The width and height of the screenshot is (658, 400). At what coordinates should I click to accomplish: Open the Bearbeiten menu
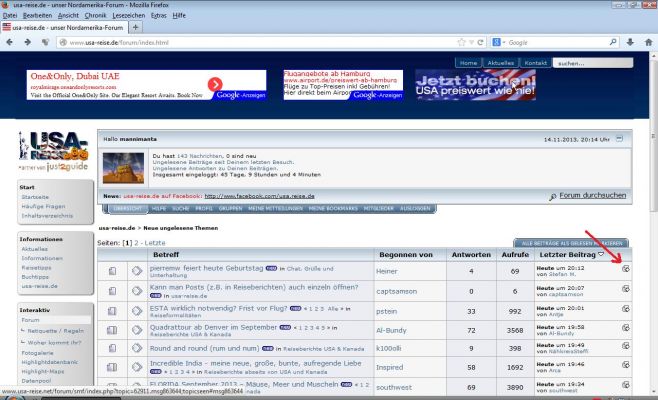[37, 16]
